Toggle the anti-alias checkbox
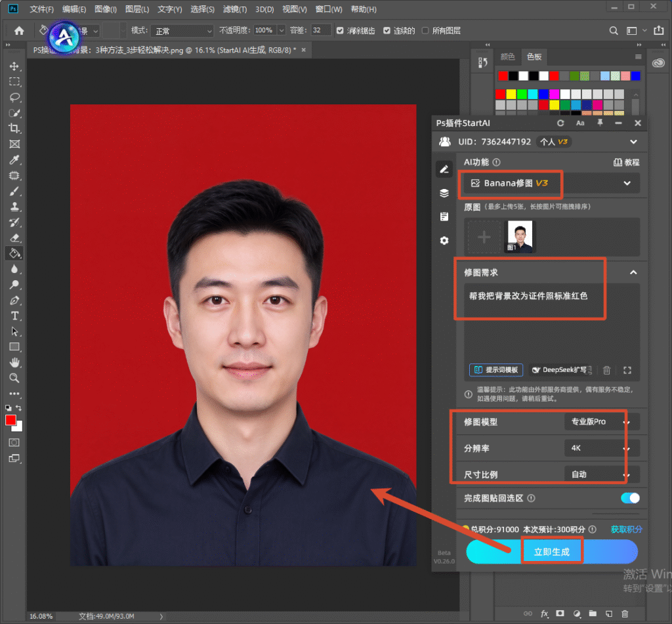The image size is (672, 624). [340, 30]
